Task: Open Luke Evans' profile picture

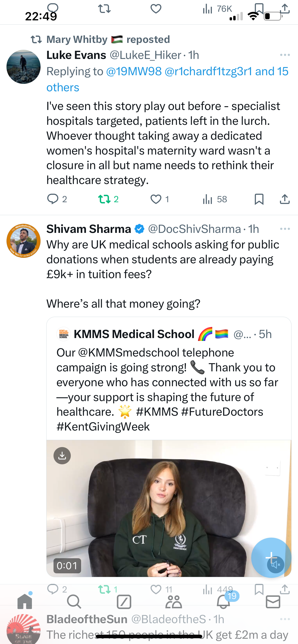Action: pos(24,67)
